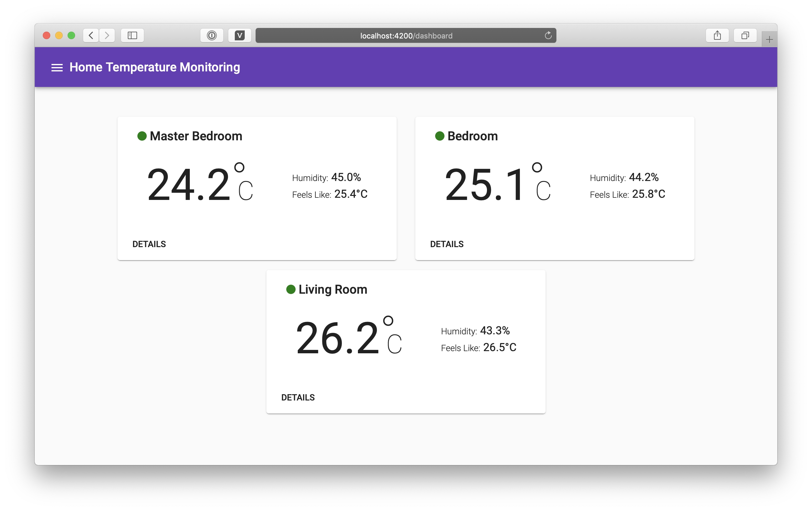
Task: Click the green status indicator on Bedroom card
Action: [439, 136]
